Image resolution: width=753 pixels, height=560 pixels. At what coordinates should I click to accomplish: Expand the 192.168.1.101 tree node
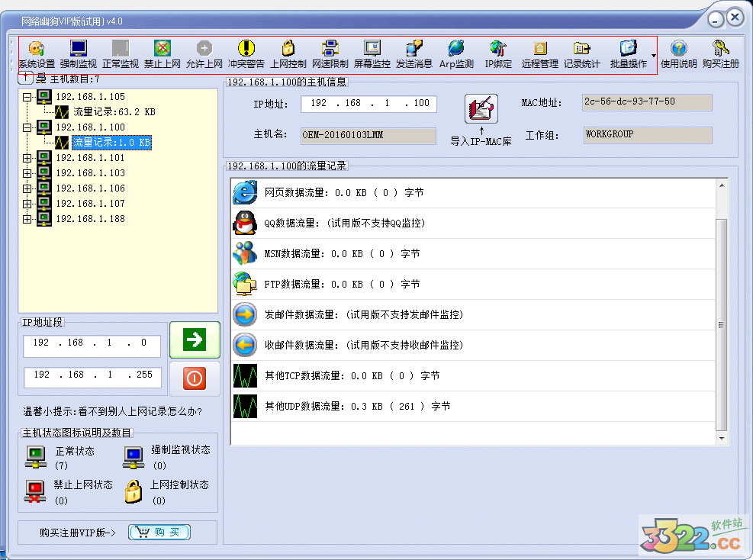click(27, 158)
